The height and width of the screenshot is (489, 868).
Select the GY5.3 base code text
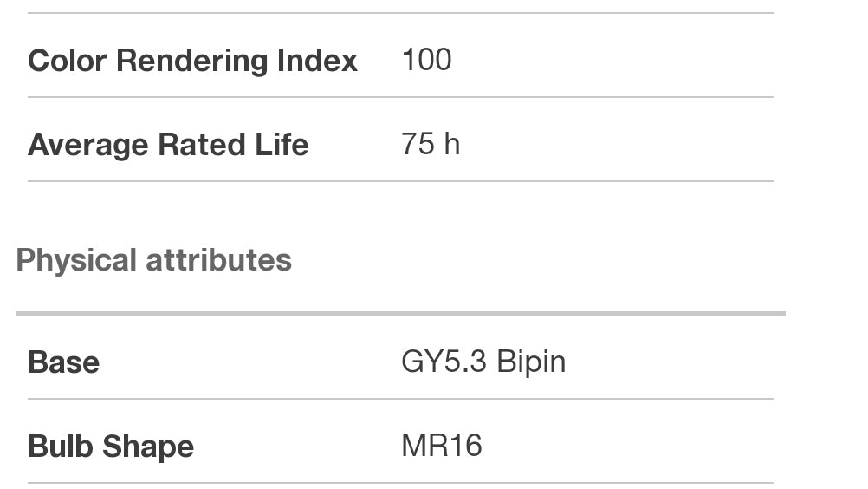click(x=444, y=362)
